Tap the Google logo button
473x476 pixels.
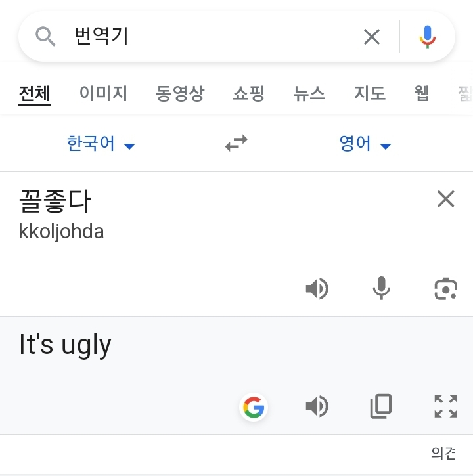[254, 407]
